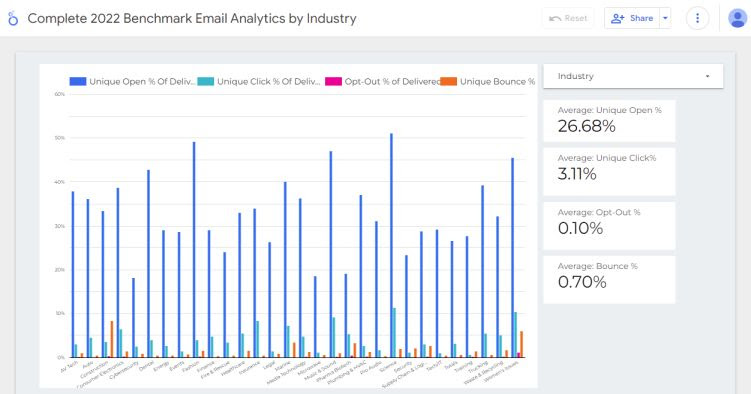Click the blue open-rate bar for Music & Sound

330,254
